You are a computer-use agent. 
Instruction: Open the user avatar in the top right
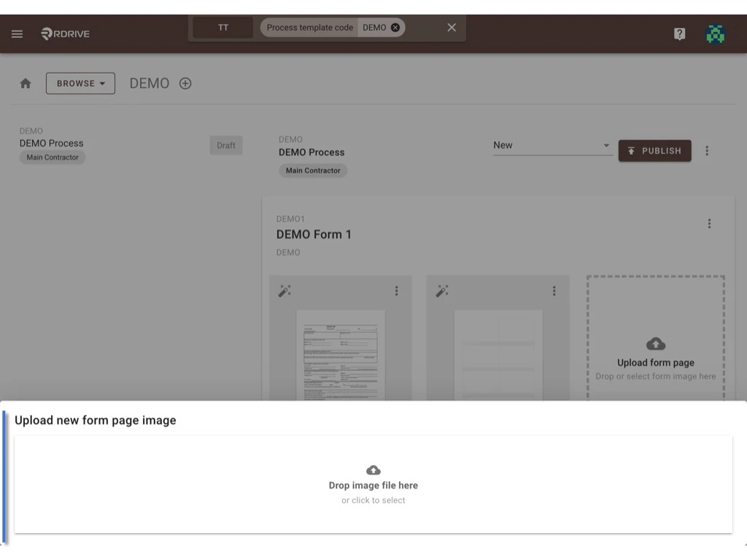tap(715, 34)
